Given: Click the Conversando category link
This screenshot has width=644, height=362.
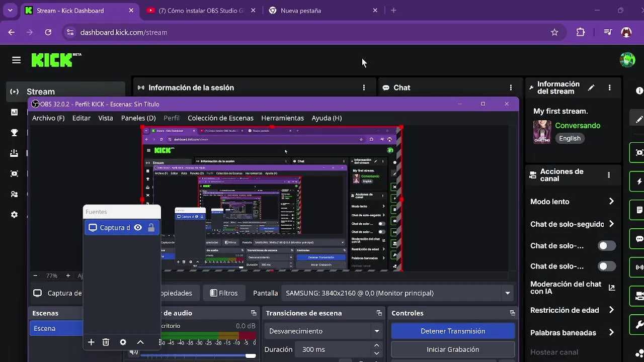Looking at the screenshot, I should 578,126.
